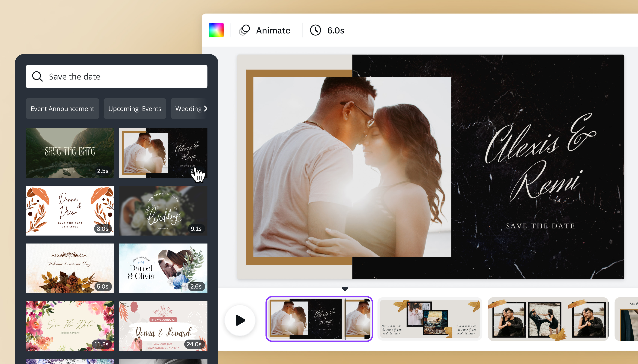Select the Donna & Howard 24.0s template
638x364 pixels.
163,326
